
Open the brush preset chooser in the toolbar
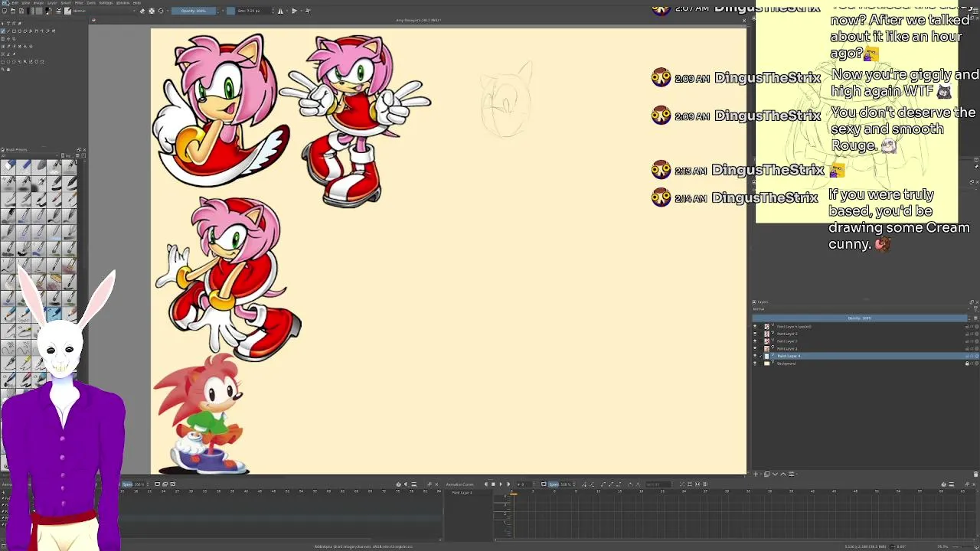[67, 11]
